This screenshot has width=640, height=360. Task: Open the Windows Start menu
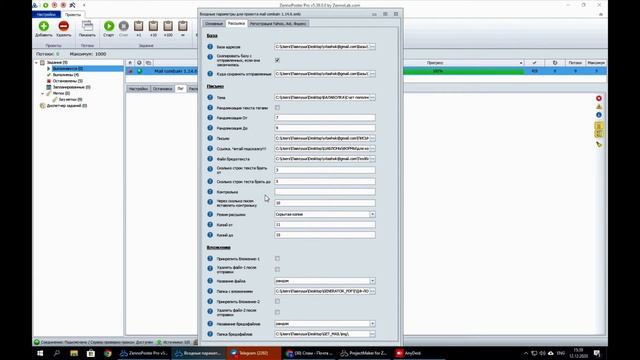40,353
